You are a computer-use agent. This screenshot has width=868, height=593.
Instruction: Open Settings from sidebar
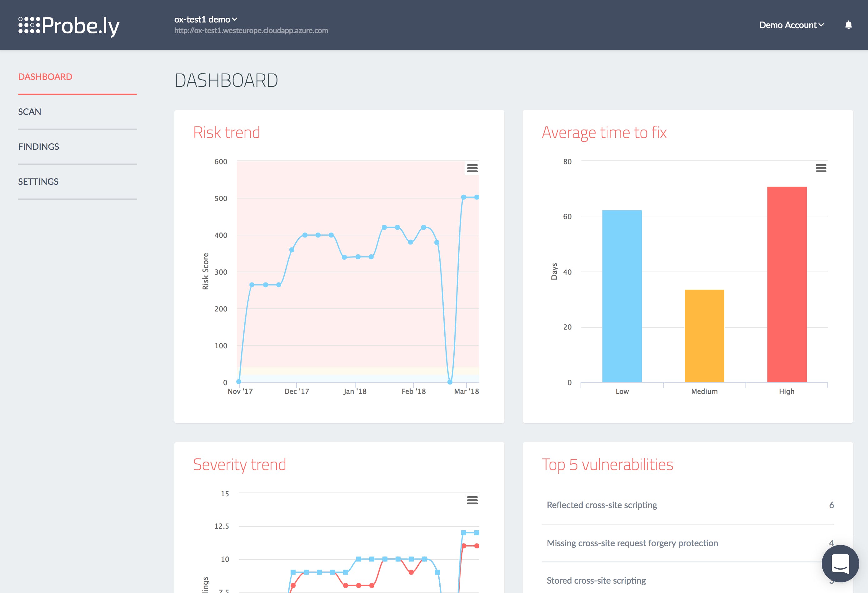coord(38,181)
